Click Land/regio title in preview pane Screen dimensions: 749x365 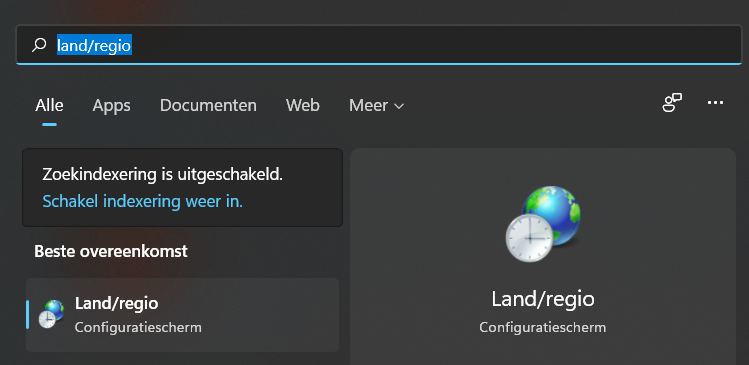543,300
